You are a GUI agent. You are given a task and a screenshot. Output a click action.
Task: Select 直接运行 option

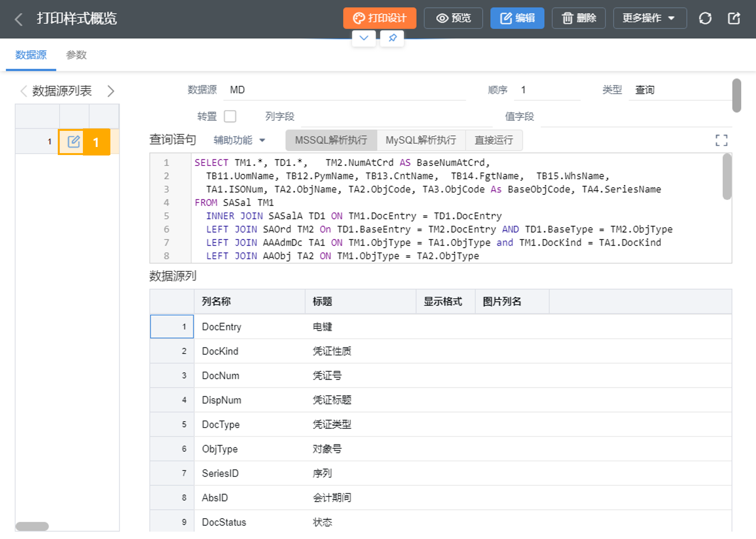click(494, 140)
